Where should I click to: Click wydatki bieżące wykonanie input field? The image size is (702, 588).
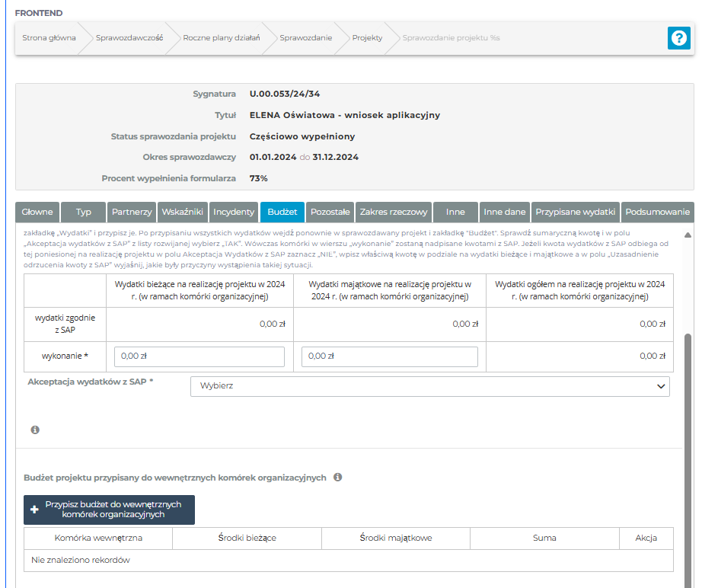(199, 356)
